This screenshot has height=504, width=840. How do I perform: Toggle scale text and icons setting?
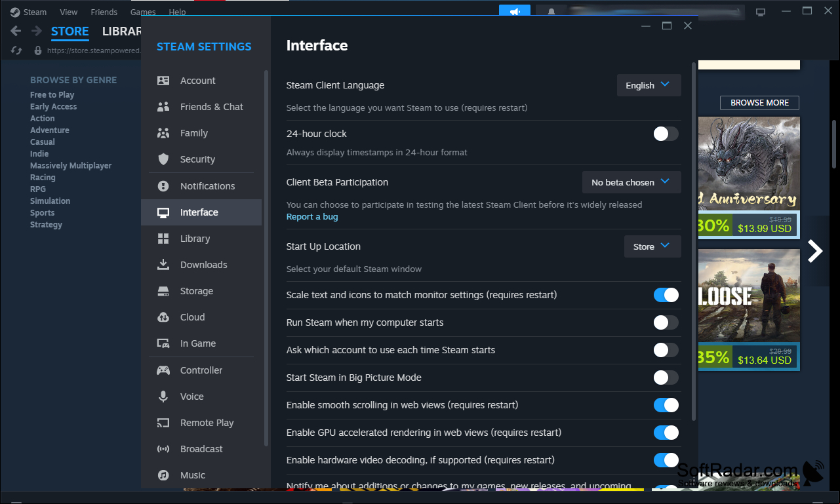(x=666, y=295)
